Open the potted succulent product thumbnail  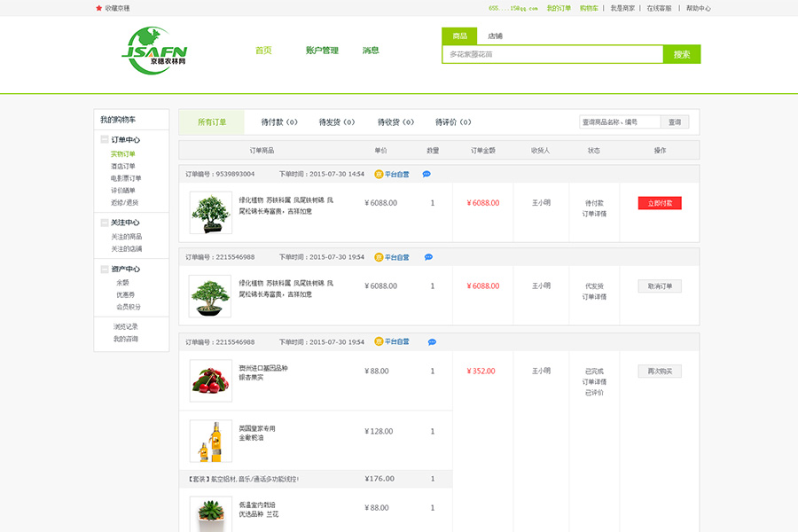tap(211, 514)
